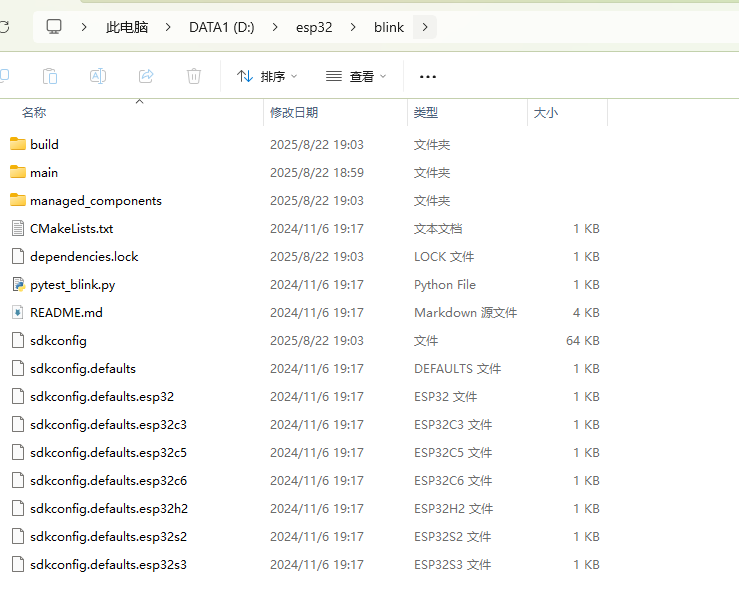Click the delete trash can icon
Screen dimensions: 739x613
194,76
